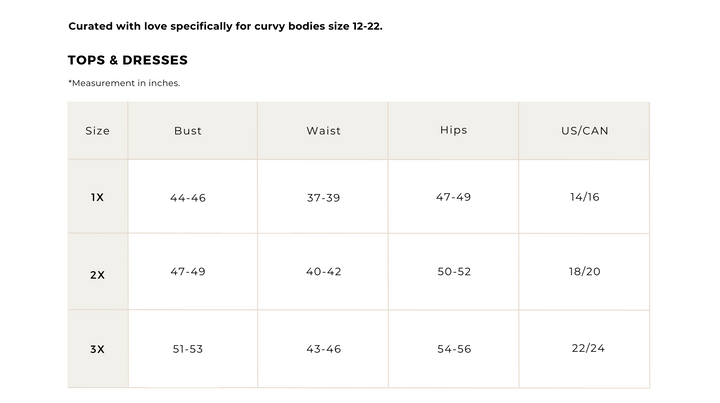Click the 54-56 hips measurement cell
This screenshot has height=403, width=720.
click(x=453, y=349)
